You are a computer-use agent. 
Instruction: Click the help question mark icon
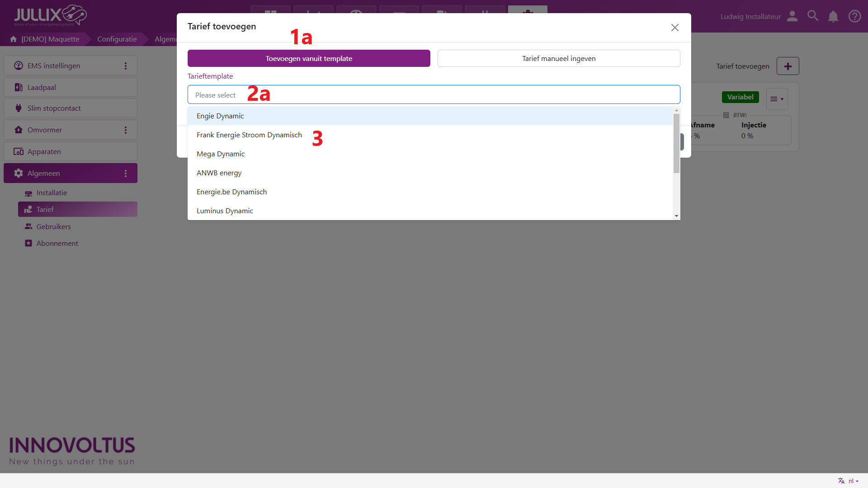(x=854, y=17)
